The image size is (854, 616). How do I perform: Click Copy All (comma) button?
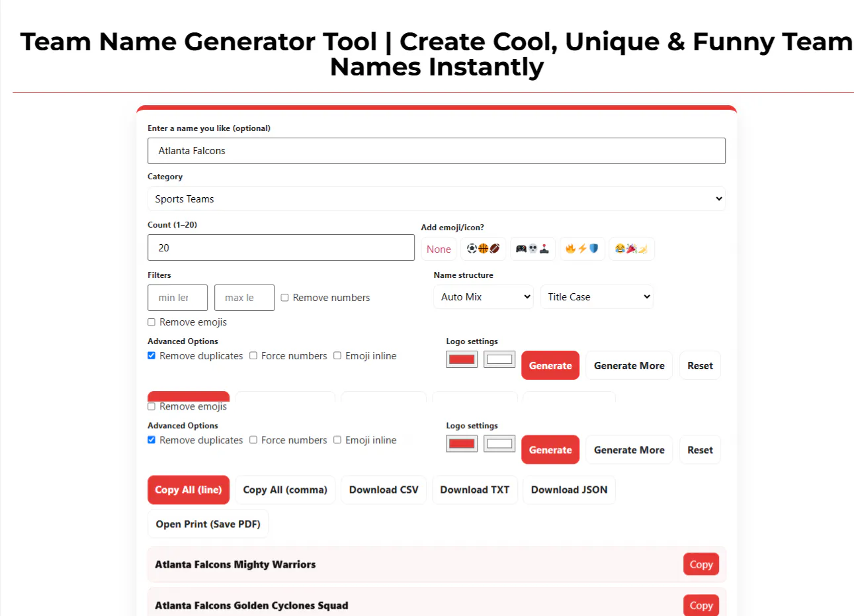pyautogui.click(x=285, y=490)
